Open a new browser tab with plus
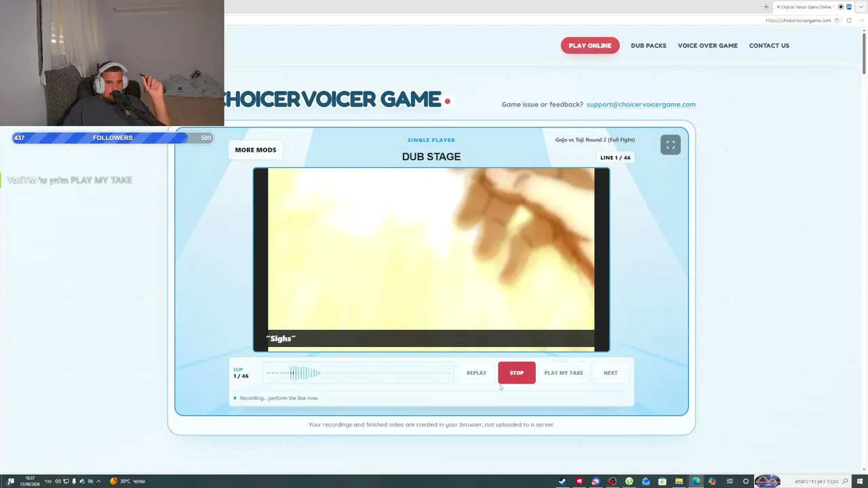This screenshot has height=488, width=868. [766, 7]
